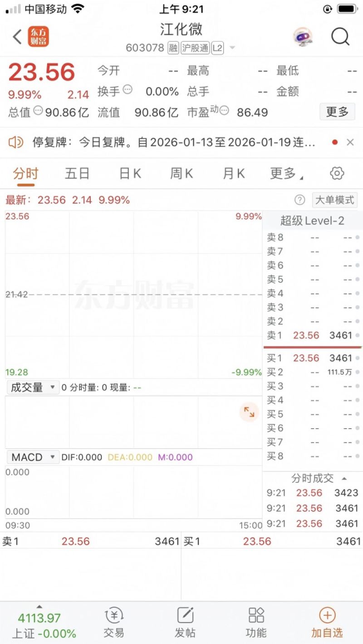363x644 pixels.
Task: Select the 五日 five-day tab
Action: 76,173
